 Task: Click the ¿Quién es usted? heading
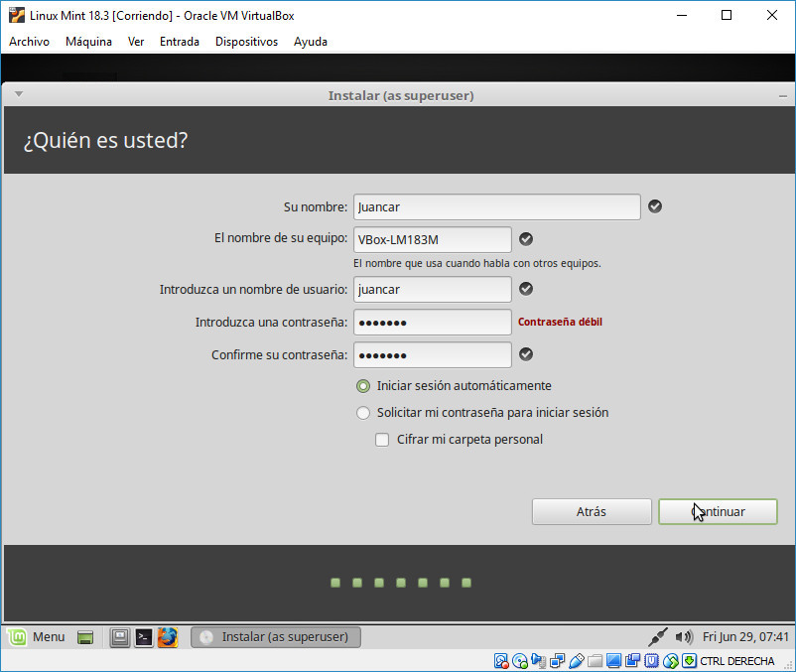(x=105, y=141)
